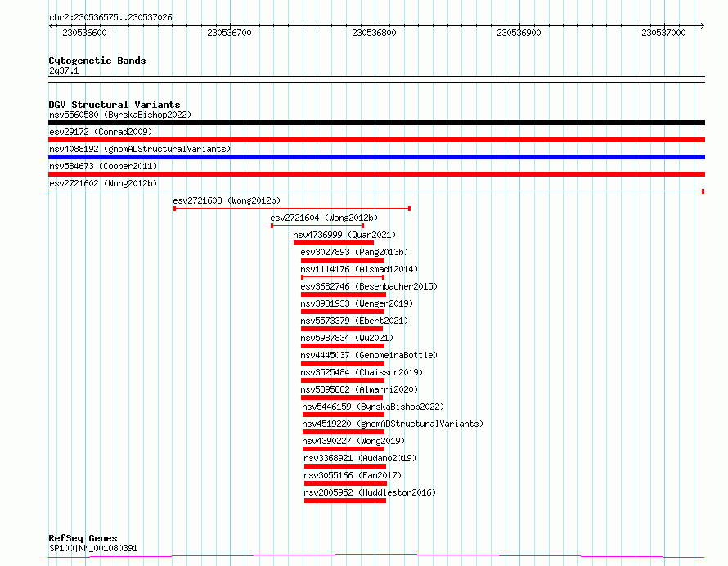Open nsv3055166 (Fan2017) variant label
Screen dimensions: 728x566
coord(353,475)
